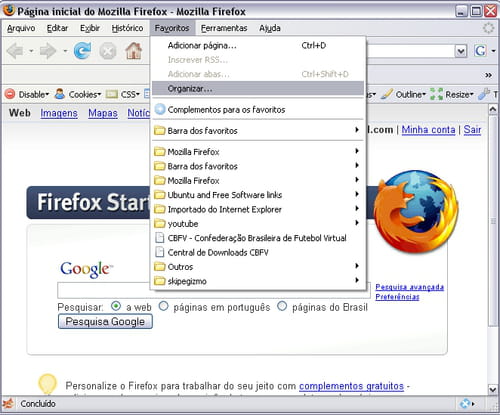Select the 'a web' radio button
Screen dimensions: 500x415
coord(116,306)
